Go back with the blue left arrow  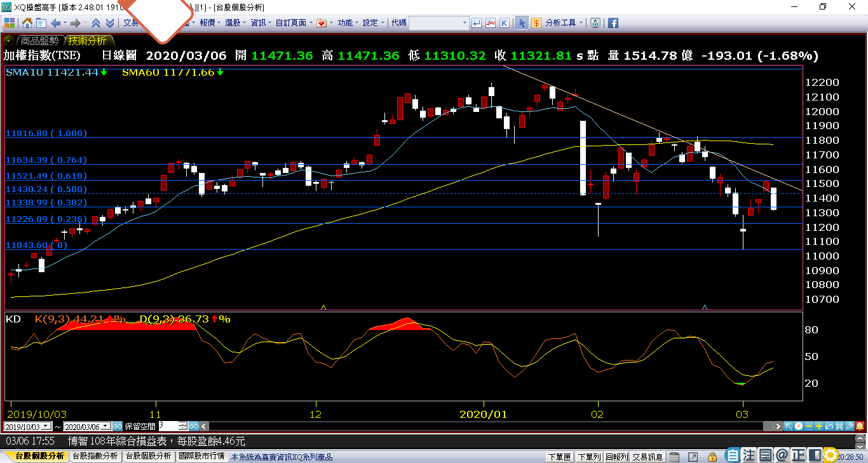55,23
